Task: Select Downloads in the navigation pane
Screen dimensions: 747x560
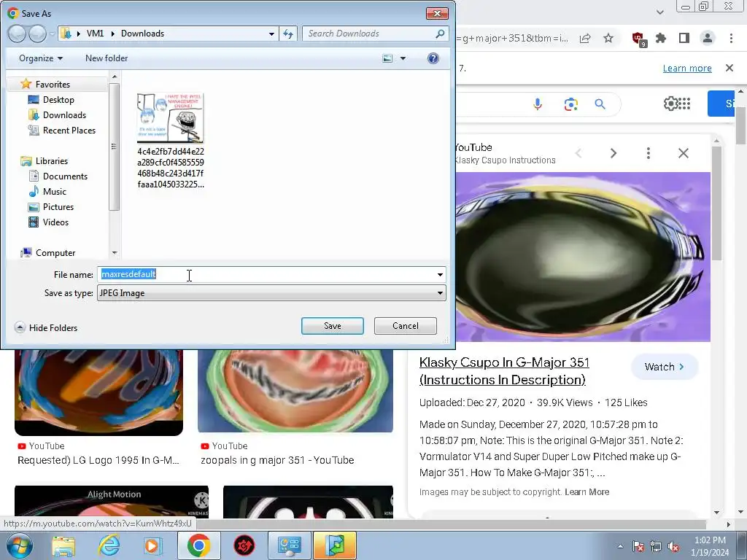Action: [x=64, y=114]
